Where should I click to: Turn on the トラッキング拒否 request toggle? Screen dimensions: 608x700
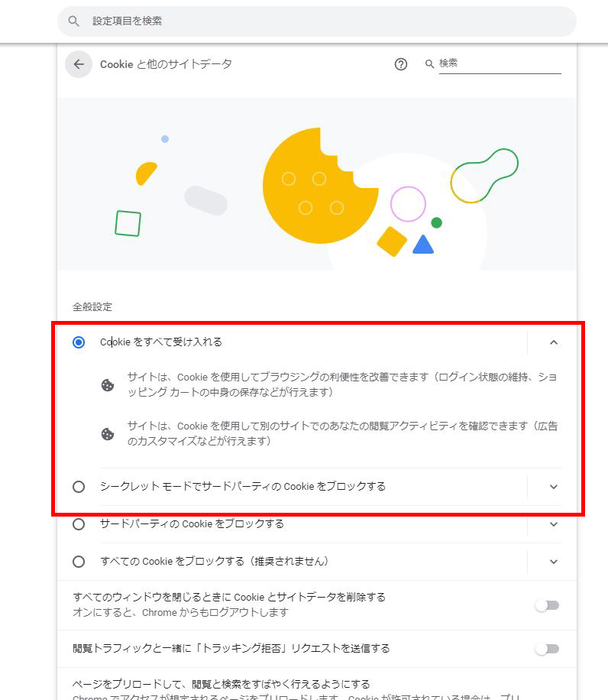coord(547,648)
